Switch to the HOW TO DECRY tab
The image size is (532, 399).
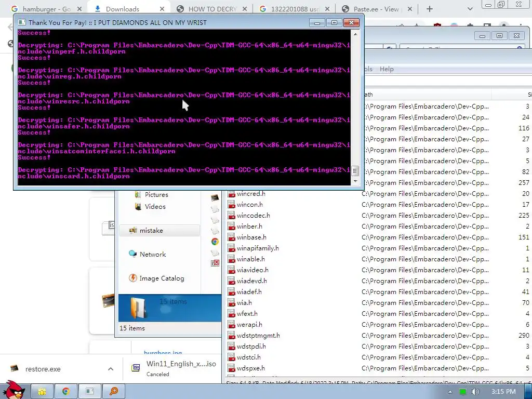pyautogui.click(x=212, y=9)
